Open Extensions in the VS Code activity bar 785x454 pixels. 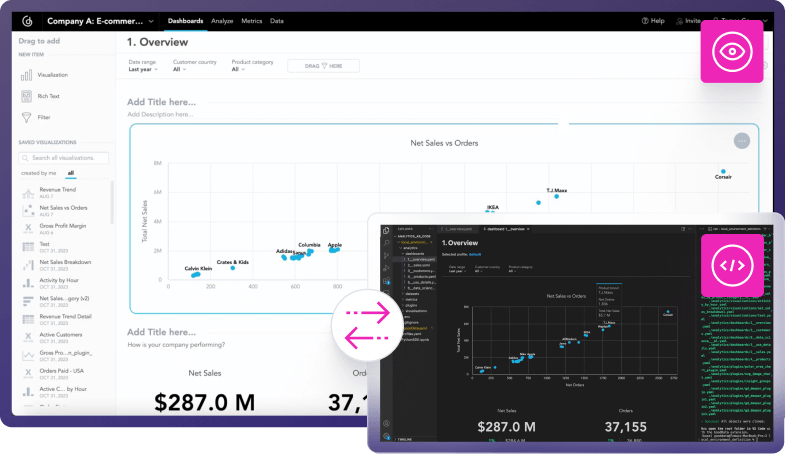[x=386, y=281]
